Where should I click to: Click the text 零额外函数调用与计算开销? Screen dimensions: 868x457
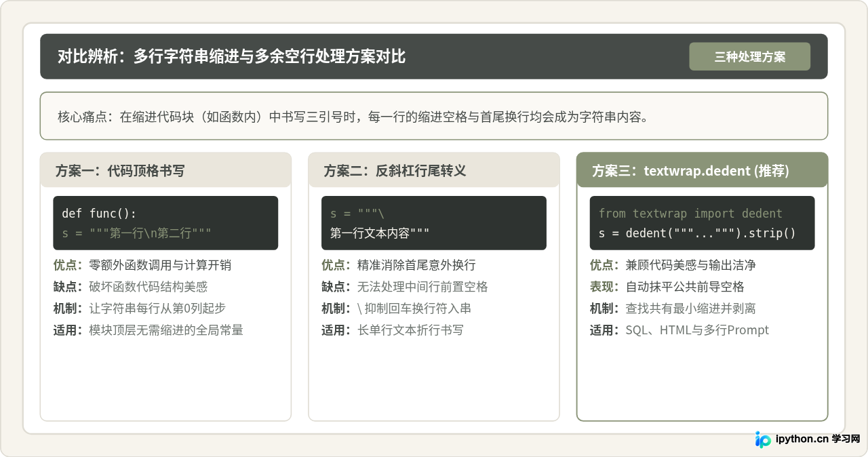pos(160,265)
